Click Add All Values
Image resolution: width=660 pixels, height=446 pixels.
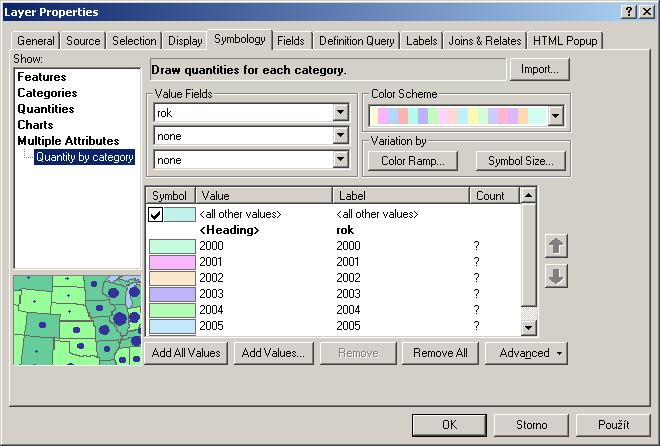point(186,353)
